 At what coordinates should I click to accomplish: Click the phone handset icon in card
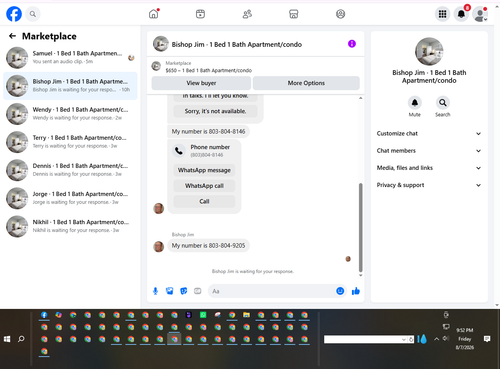coord(179,151)
